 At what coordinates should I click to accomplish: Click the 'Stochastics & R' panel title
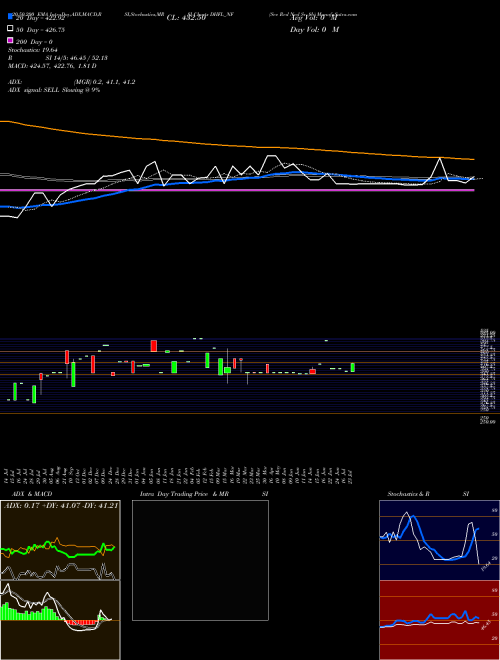[408, 494]
